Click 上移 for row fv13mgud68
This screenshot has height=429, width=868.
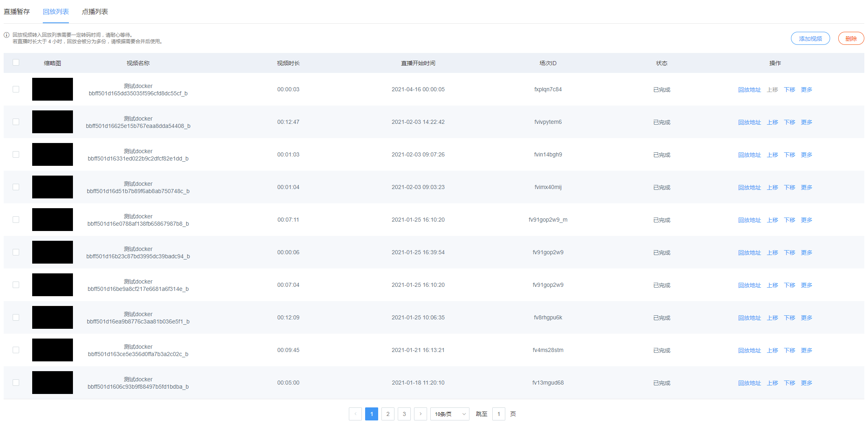pyautogui.click(x=772, y=383)
